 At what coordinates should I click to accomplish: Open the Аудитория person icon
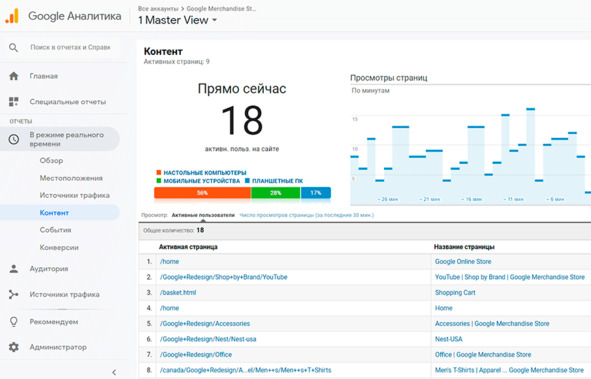[14, 269]
